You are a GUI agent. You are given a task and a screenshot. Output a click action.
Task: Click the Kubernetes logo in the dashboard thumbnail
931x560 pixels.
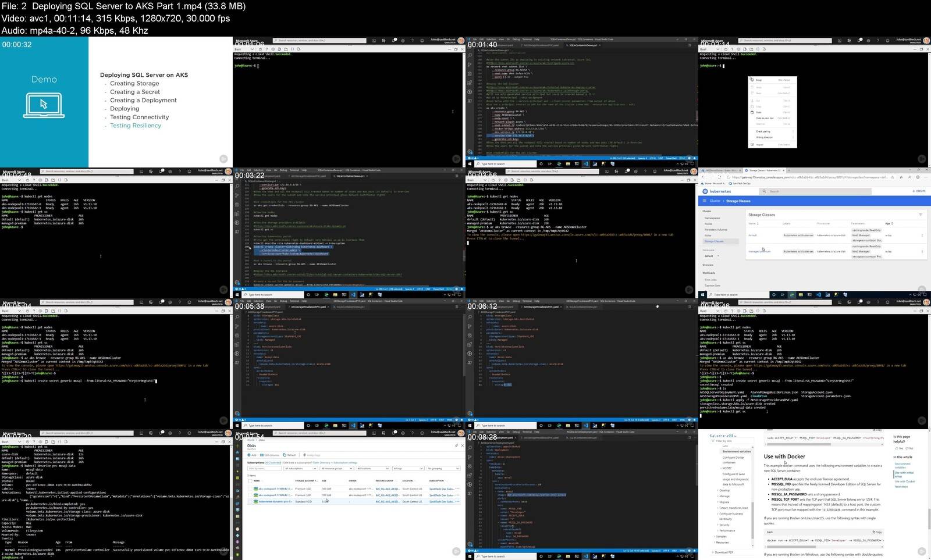(x=705, y=191)
